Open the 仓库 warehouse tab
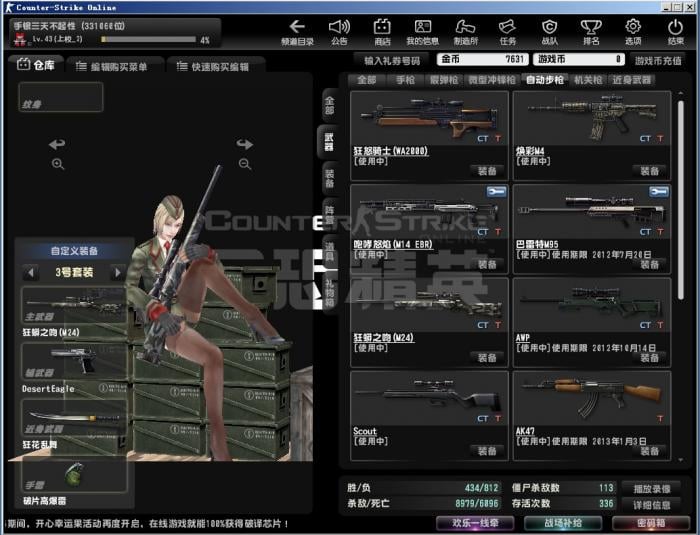 click(x=36, y=65)
